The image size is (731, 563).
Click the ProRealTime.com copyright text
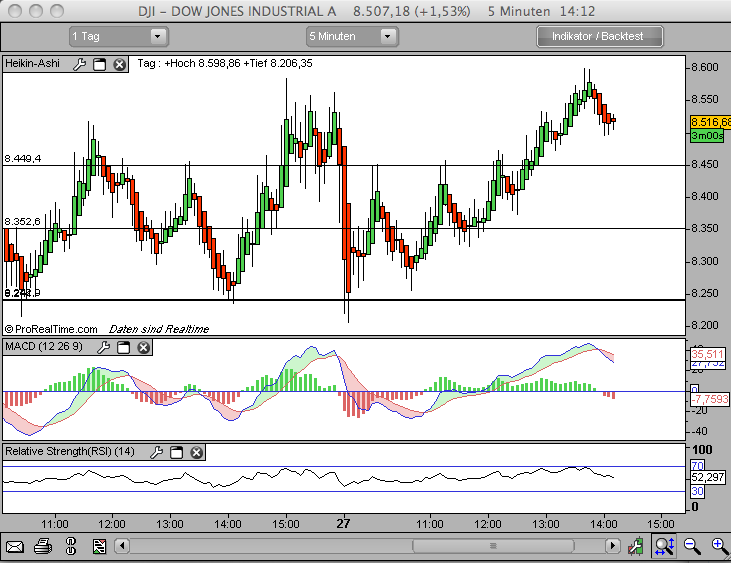(51, 329)
